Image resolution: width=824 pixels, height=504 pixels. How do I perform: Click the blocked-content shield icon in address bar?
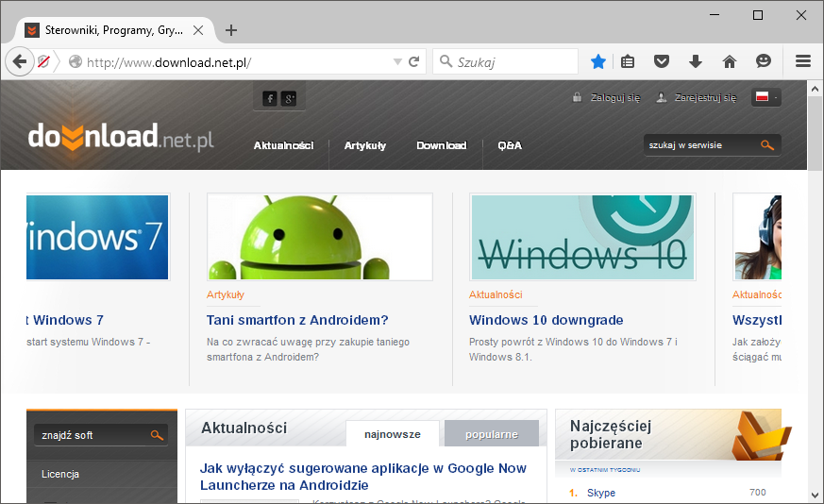pyautogui.click(x=43, y=62)
